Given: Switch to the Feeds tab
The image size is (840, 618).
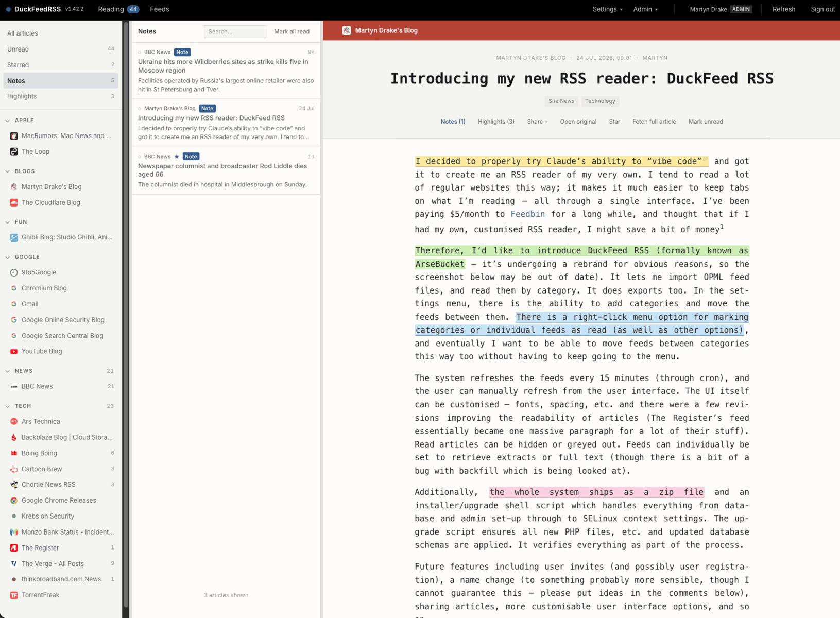Looking at the screenshot, I should (x=160, y=9).
